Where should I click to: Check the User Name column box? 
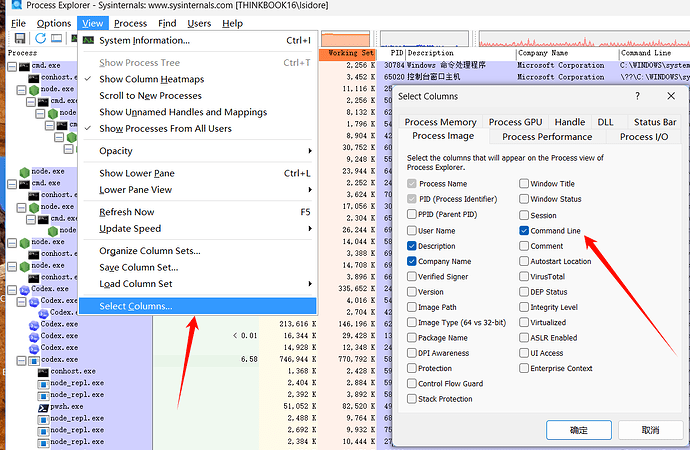tap(411, 230)
